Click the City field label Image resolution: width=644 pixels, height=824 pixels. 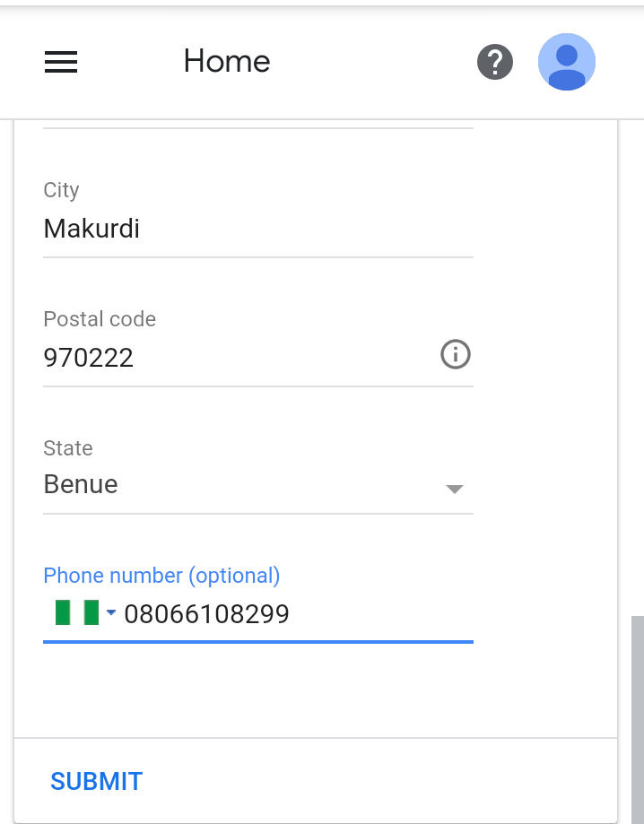click(x=62, y=190)
